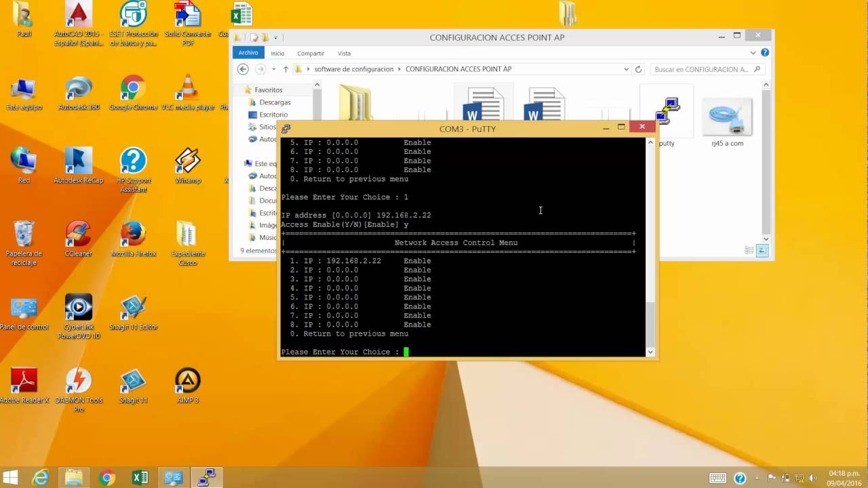The image size is (868, 488).
Task: Select Escritorio under Favoritos
Action: tap(273, 115)
